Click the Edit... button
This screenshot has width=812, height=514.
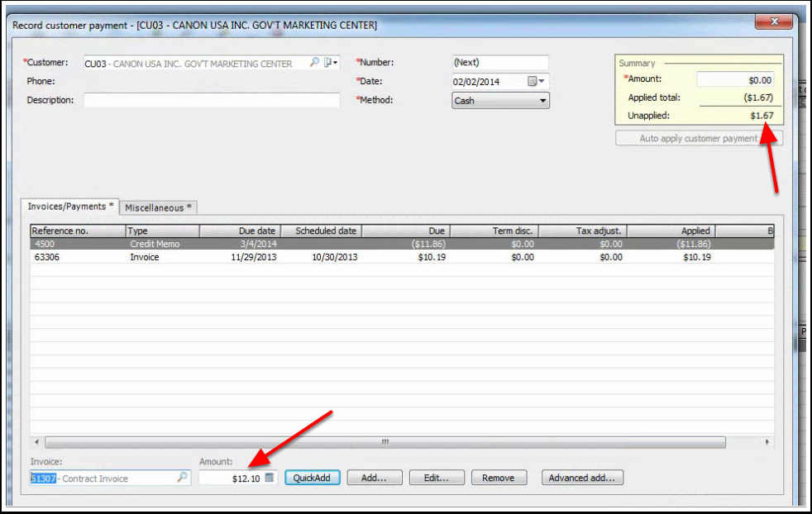click(x=436, y=478)
